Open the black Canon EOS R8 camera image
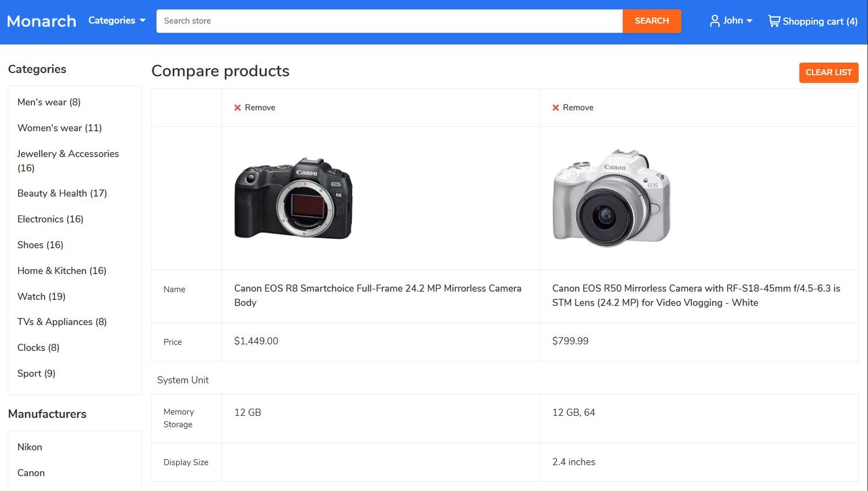868x491 pixels. click(x=294, y=198)
